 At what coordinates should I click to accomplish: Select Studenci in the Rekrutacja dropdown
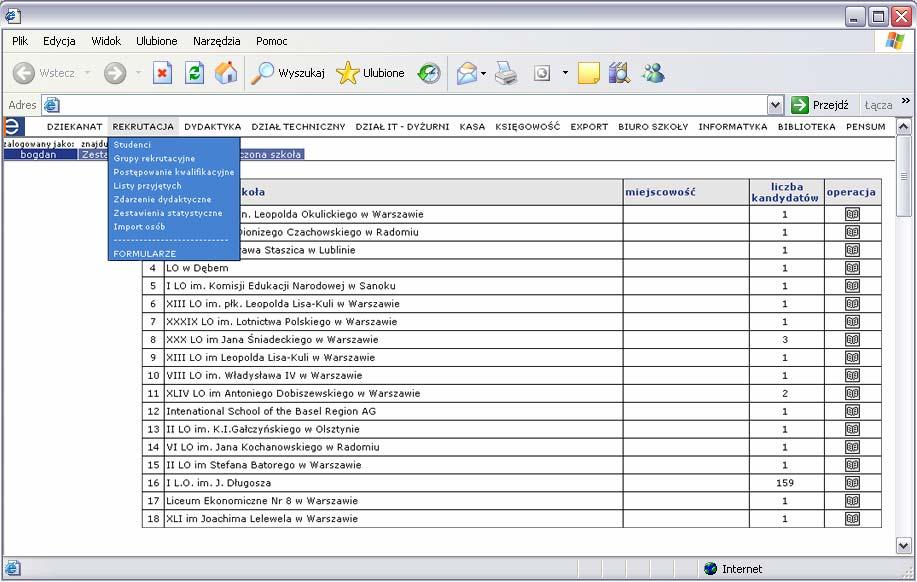coord(132,144)
